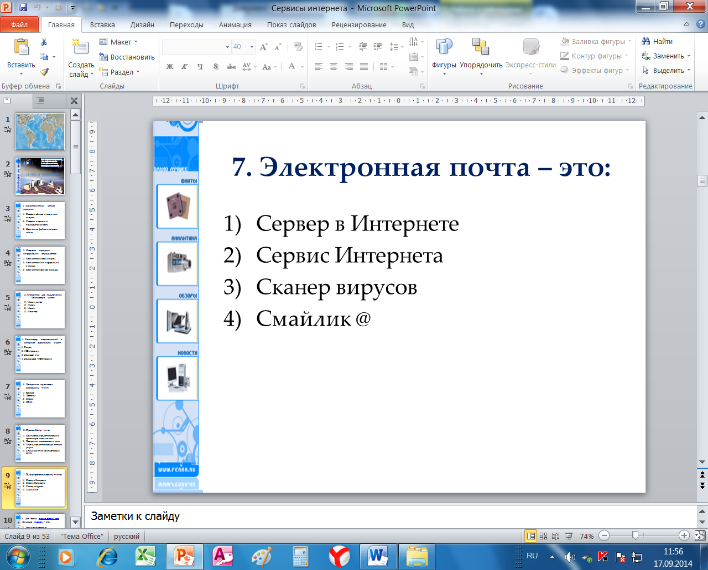
Task: Toggle underline (Ч) formatting
Action: coord(200,67)
